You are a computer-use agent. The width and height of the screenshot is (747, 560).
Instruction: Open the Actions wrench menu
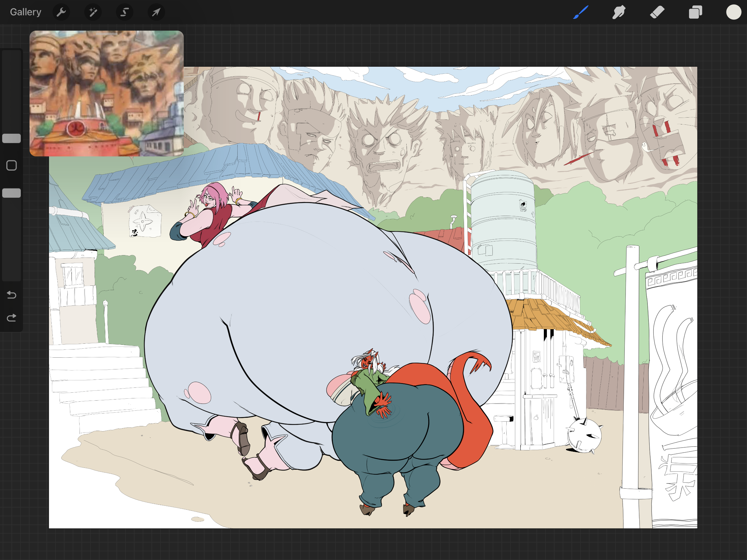pyautogui.click(x=61, y=12)
